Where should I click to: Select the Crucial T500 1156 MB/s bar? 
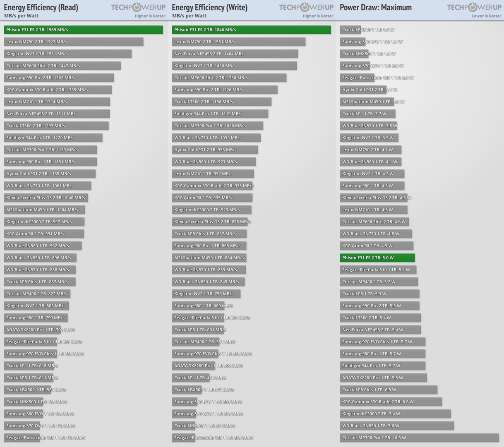pyautogui.click(x=221, y=102)
